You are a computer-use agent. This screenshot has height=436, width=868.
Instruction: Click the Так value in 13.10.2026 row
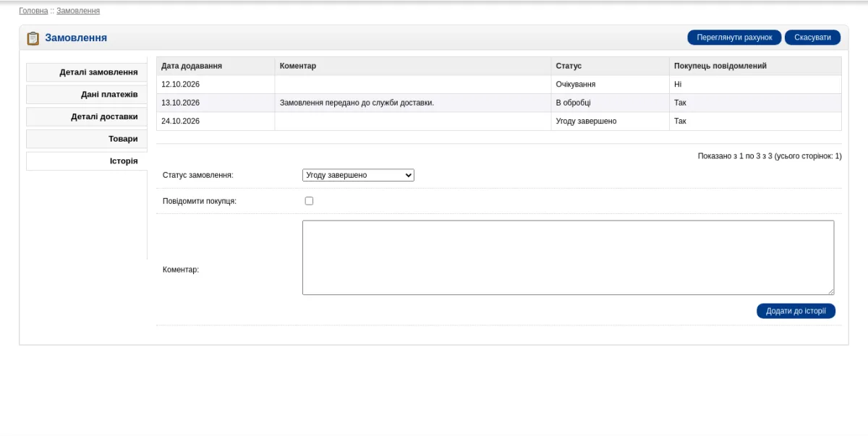pos(680,103)
